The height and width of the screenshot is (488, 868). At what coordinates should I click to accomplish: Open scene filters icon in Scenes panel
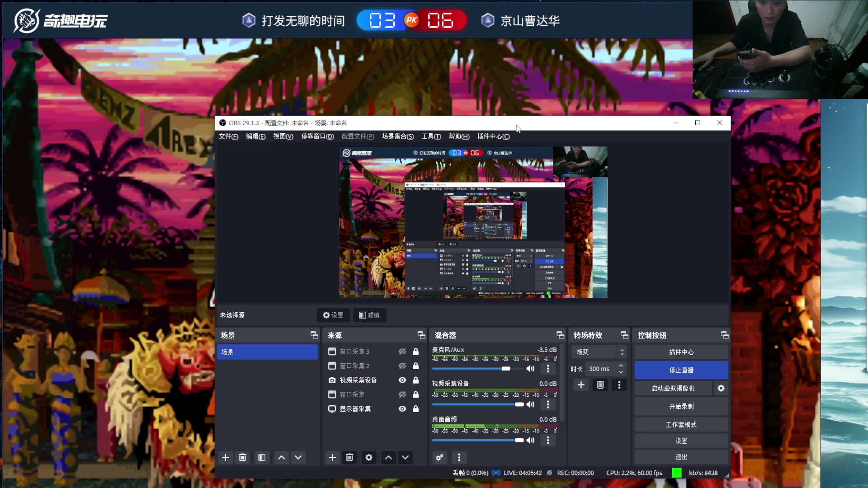[x=262, y=457]
